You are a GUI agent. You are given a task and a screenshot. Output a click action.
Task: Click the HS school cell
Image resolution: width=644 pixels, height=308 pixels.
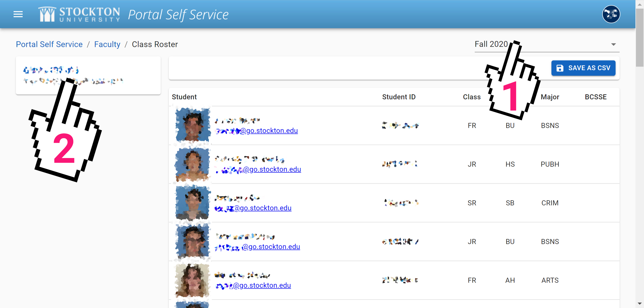(510, 164)
